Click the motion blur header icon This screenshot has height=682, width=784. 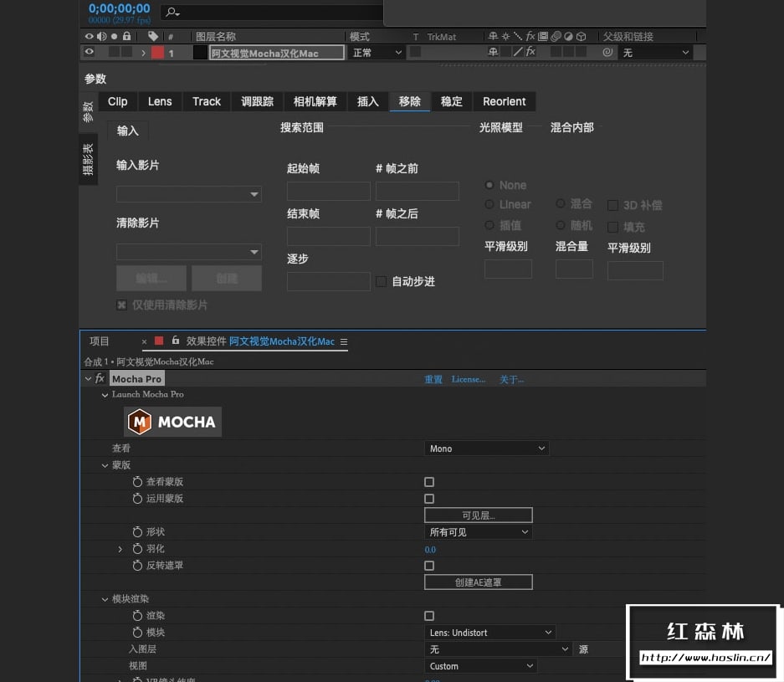[556, 36]
